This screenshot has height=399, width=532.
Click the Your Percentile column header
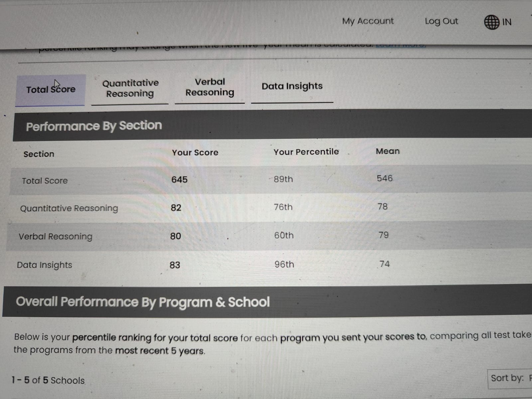[x=306, y=152]
